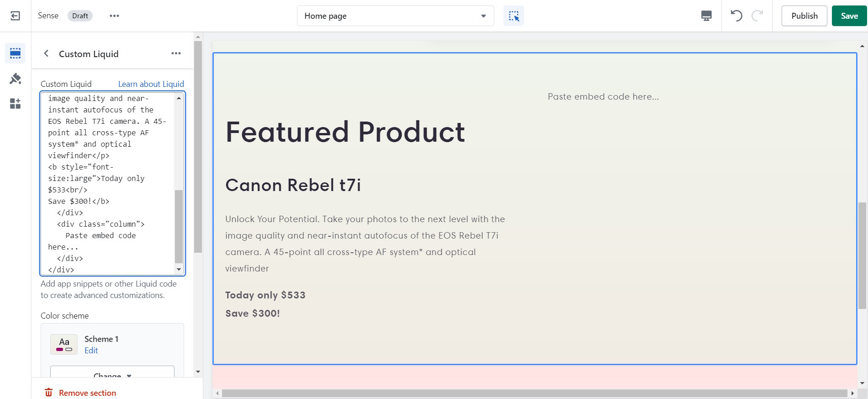Click the exit editor icon
The image size is (868, 399).
(x=15, y=16)
